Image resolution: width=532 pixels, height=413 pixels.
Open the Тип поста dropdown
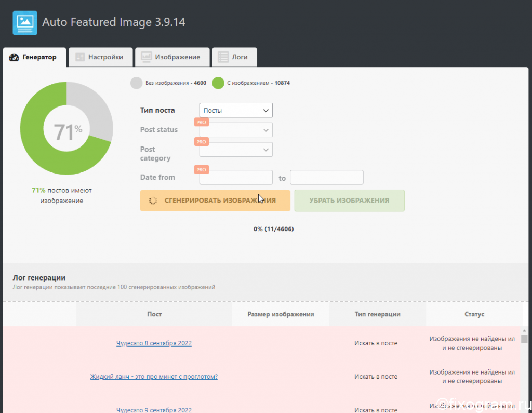tap(236, 110)
